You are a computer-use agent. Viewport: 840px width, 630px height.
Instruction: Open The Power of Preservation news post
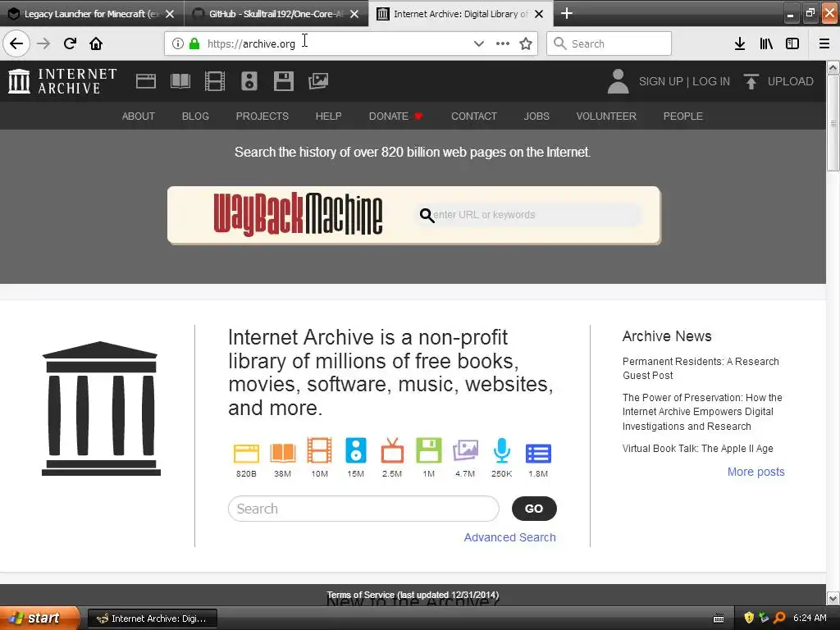pos(702,412)
